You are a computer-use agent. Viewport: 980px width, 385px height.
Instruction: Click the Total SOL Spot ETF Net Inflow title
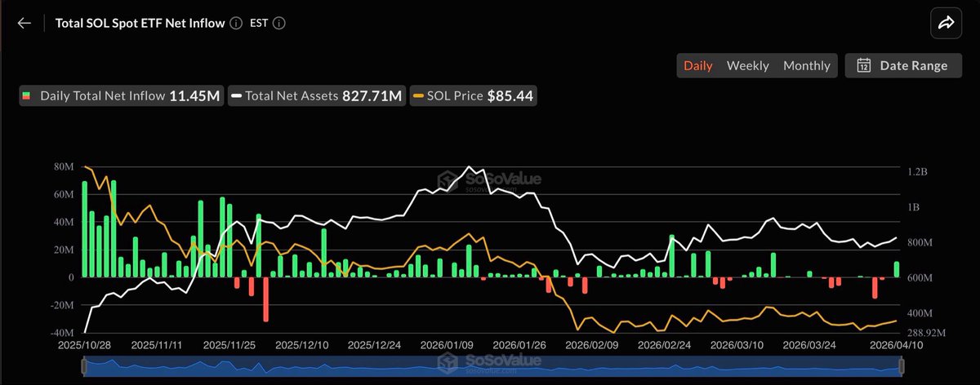pos(139,24)
